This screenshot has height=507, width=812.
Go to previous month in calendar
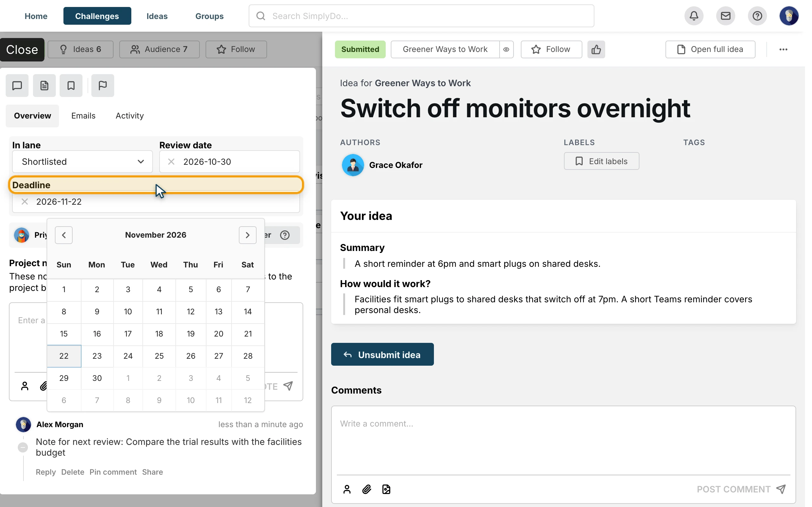pyautogui.click(x=64, y=235)
